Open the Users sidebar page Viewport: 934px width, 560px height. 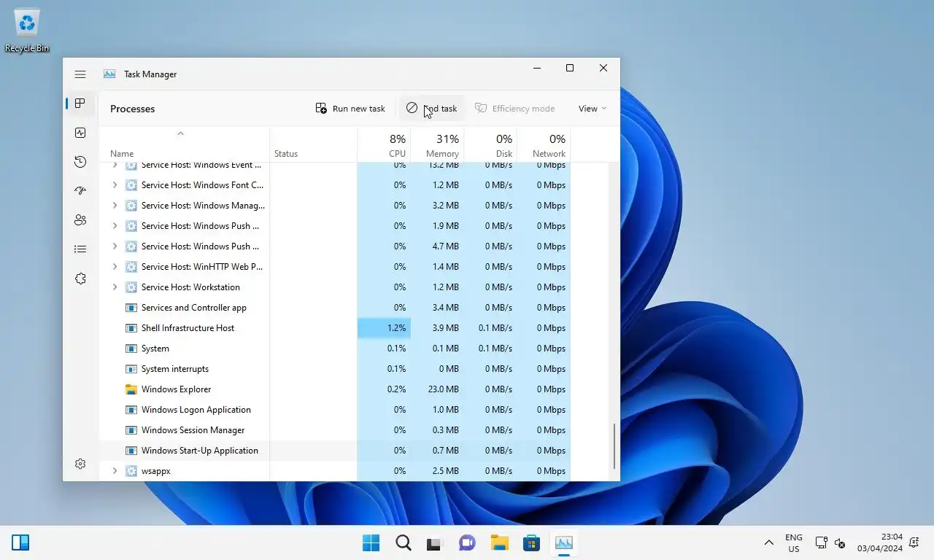(80, 220)
